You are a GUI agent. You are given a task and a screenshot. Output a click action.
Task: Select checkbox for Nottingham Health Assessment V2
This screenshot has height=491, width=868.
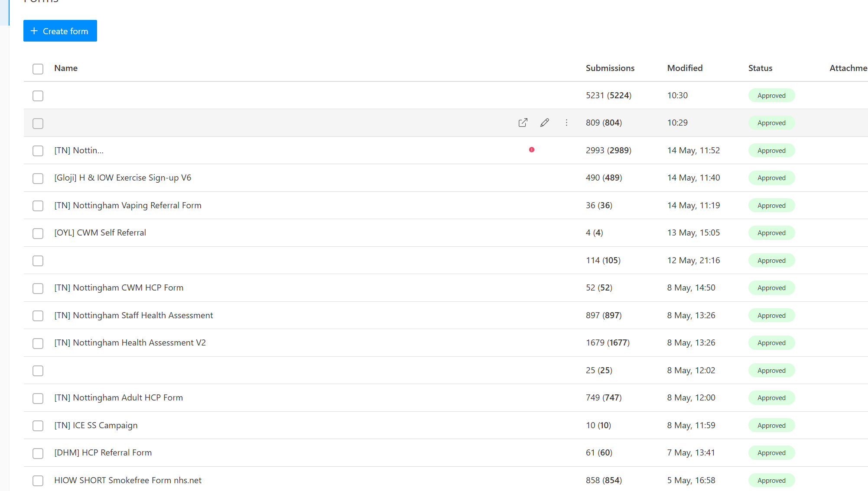tap(38, 343)
